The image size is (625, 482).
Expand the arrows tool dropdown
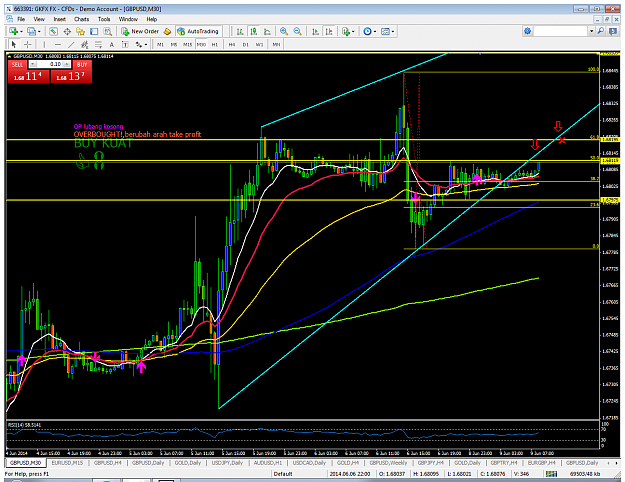tap(146, 45)
